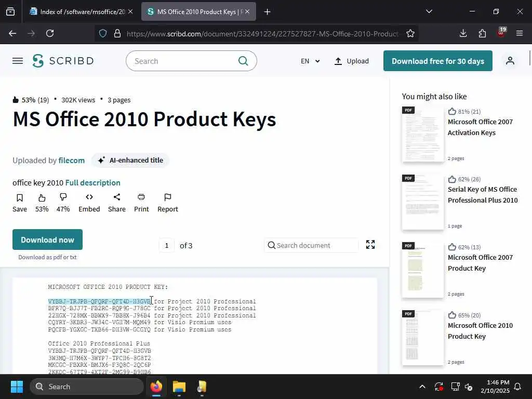Print the document
This screenshot has height=399, width=532.
(x=141, y=203)
